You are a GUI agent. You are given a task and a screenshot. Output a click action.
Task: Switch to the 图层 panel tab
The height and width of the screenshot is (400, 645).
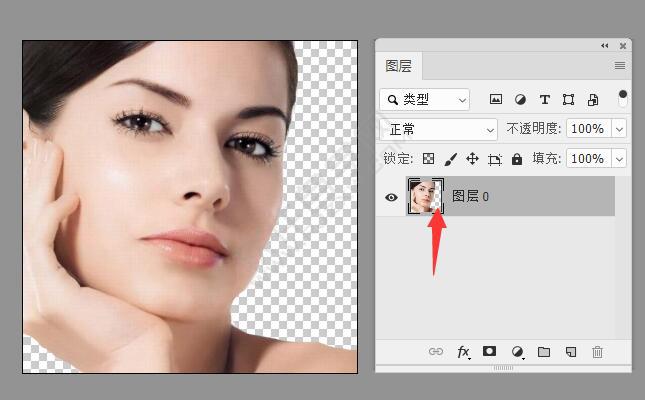[398, 66]
